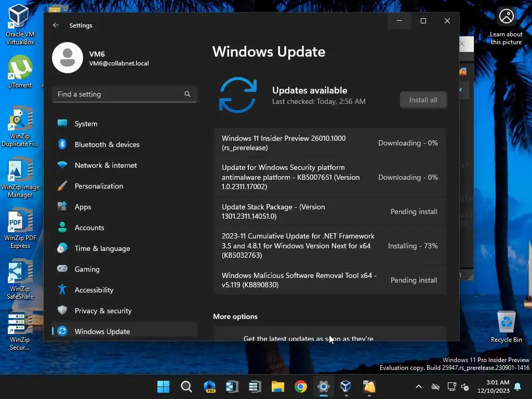Click the Network wifi icon in the sidebar
The height and width of the screenshot is (399, 532).
click(62, 165)
